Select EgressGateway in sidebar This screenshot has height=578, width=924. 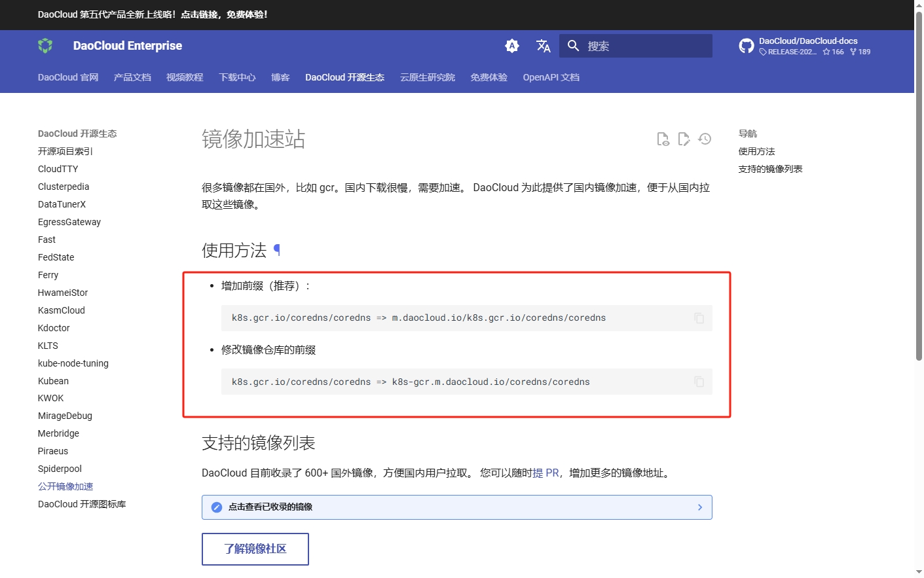(x=69, y=222)
